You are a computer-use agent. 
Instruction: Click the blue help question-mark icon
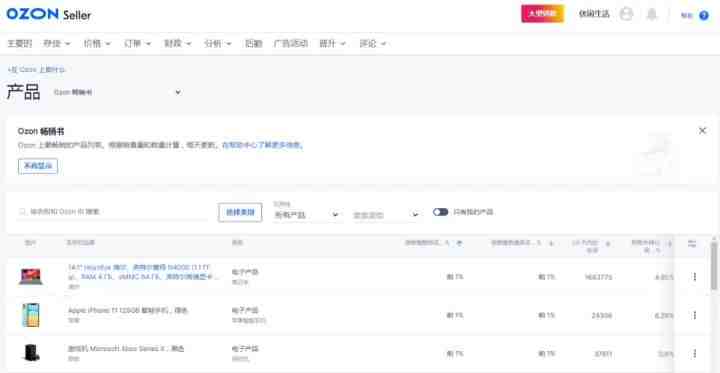(704, 15)
